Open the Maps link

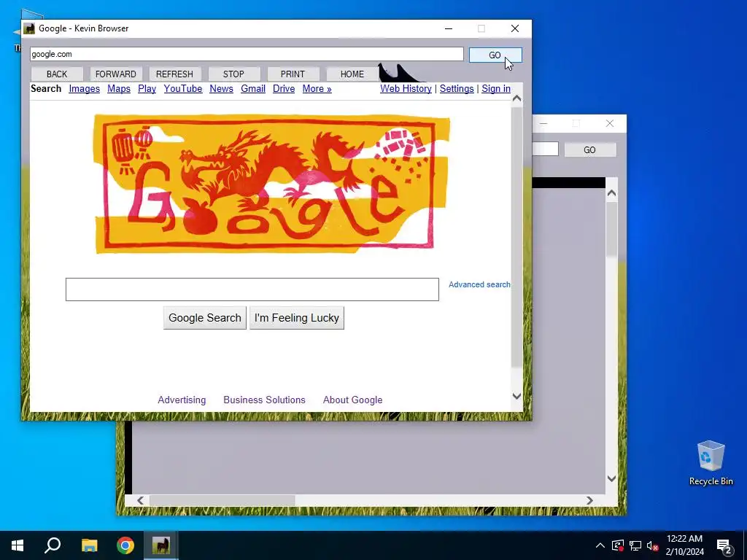tap(119, 88)
